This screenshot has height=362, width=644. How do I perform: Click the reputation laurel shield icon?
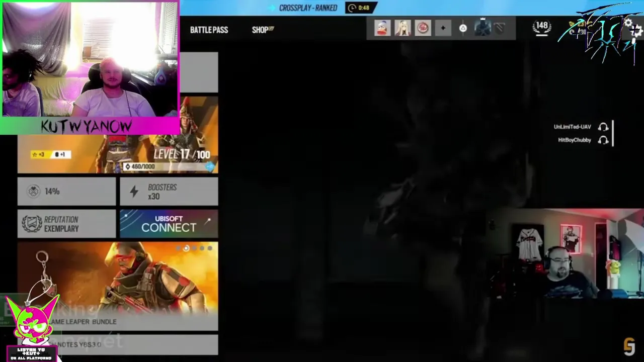coord(32,224)
